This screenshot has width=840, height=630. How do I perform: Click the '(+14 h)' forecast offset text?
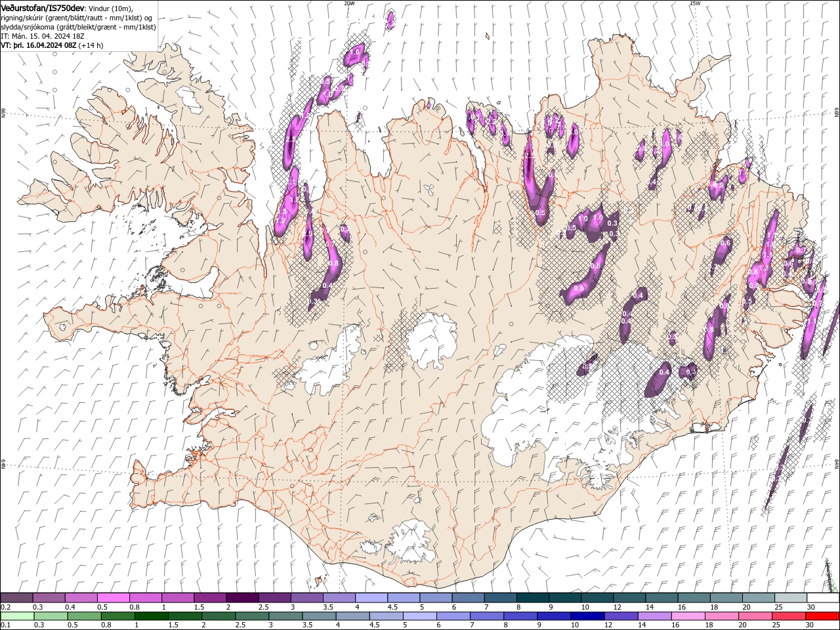tap(91, 45)
